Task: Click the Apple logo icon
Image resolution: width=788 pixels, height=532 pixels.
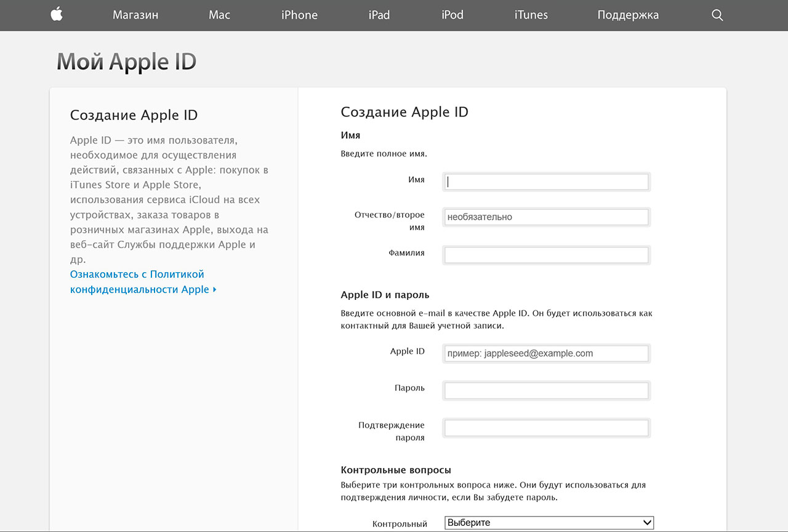Action: click(x=57, y=15)
